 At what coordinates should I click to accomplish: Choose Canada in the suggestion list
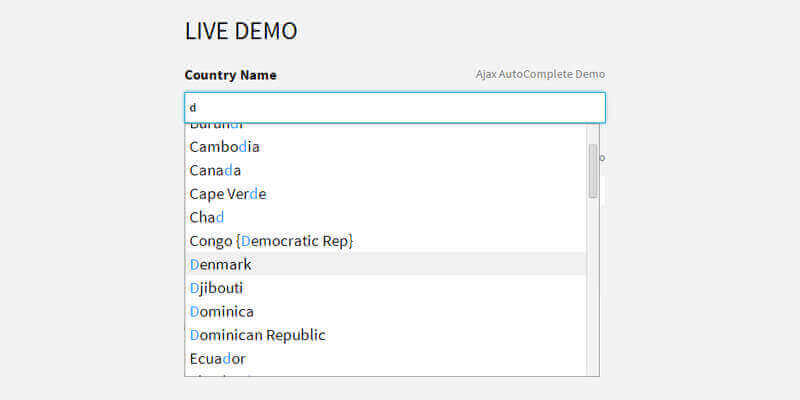pos(215,170)
